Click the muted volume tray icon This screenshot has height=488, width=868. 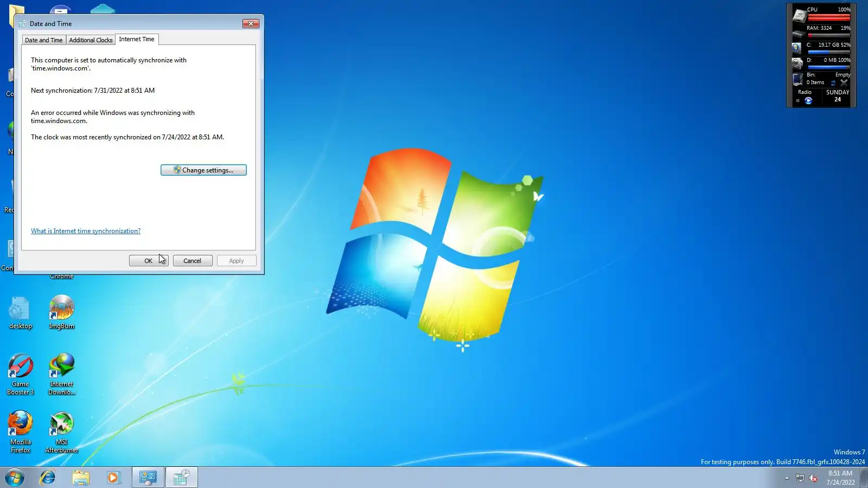813,478
